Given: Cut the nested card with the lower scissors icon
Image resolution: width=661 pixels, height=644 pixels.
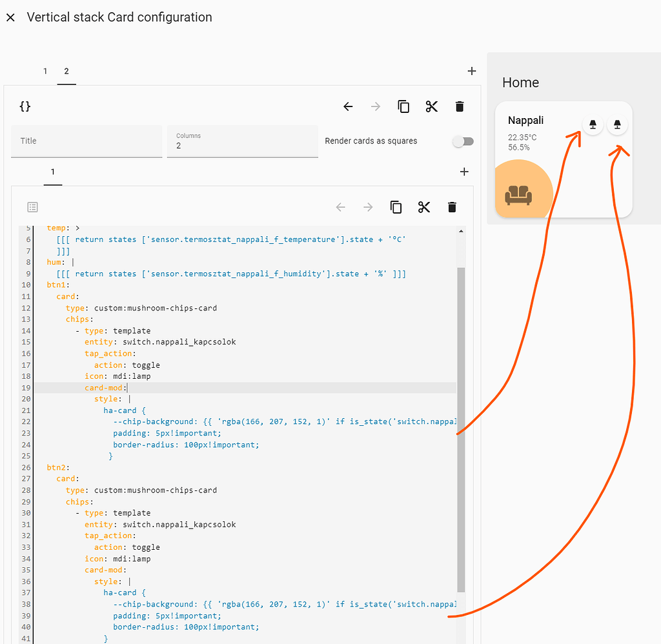Looking at the screenshot, I should click(424, 207).
